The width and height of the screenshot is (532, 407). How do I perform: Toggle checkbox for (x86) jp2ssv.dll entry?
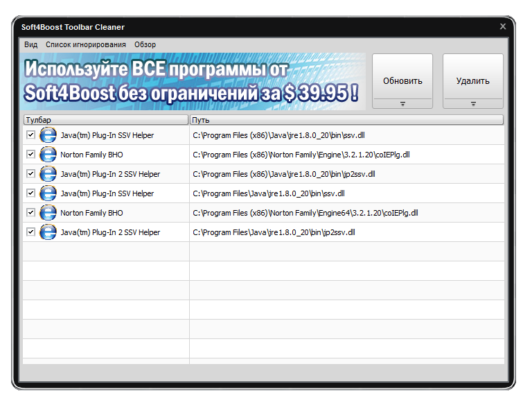30,173
